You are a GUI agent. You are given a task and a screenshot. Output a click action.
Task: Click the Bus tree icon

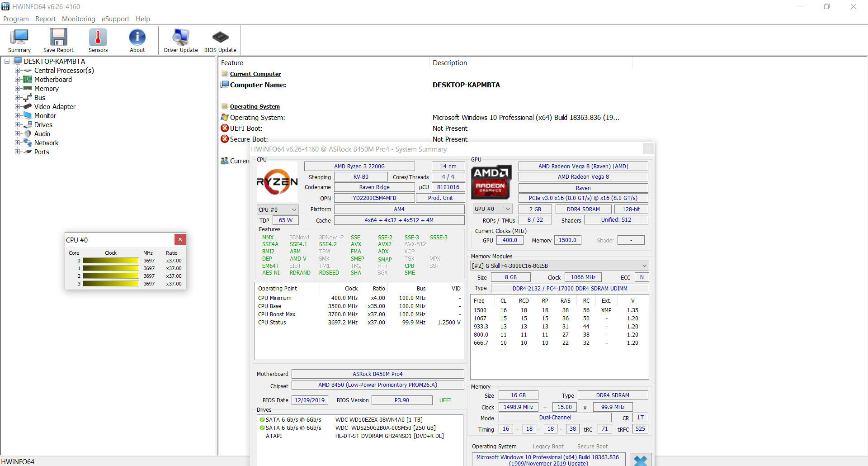28,97
